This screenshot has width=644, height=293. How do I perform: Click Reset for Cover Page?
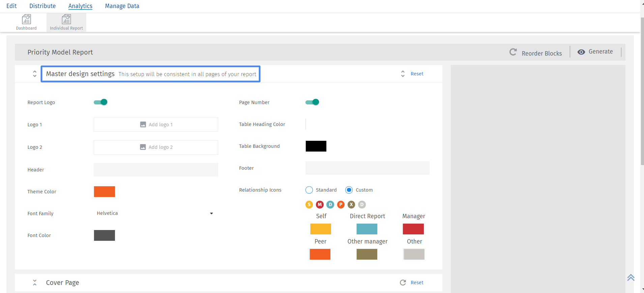417,283
